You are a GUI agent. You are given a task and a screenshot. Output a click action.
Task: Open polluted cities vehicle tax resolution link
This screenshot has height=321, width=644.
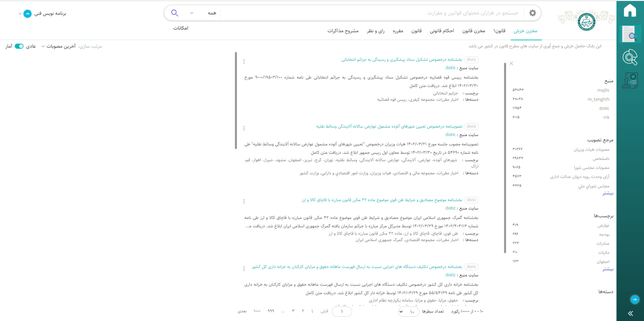point(389,126)
